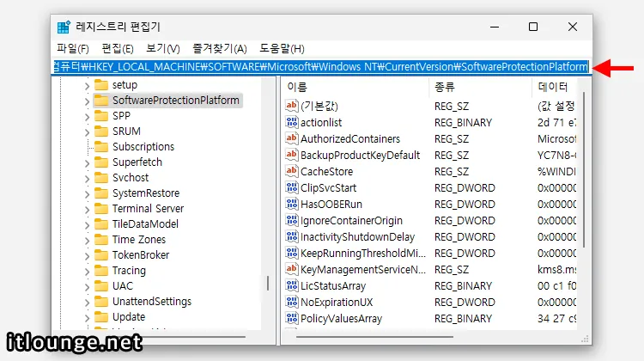The image size is (644, 361).
Task: Select the TokenBroker key label
Action: click(x=141, y=255)
